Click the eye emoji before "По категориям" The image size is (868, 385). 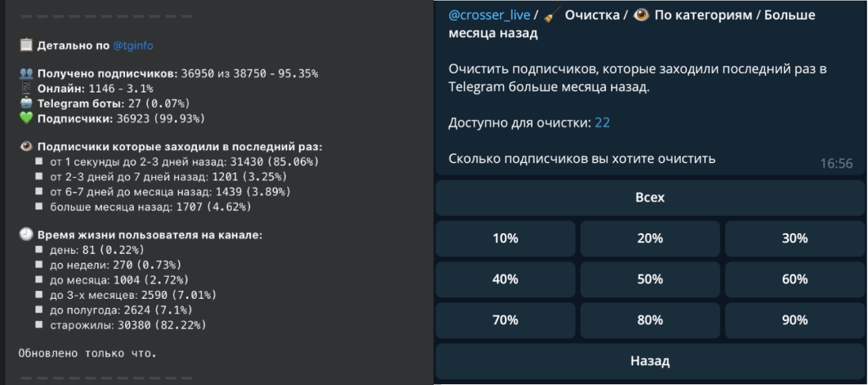pyautogui.click(x=642, y=15)
